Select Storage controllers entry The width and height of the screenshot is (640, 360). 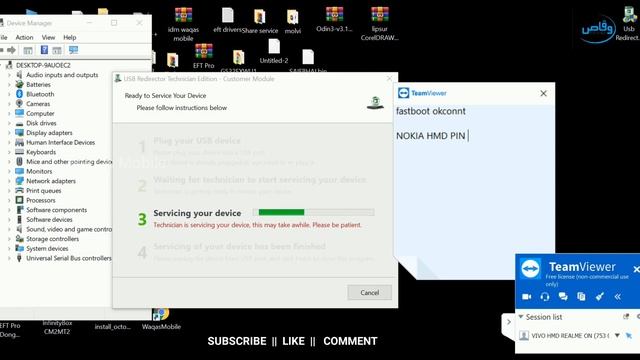[x=52, y=239]
